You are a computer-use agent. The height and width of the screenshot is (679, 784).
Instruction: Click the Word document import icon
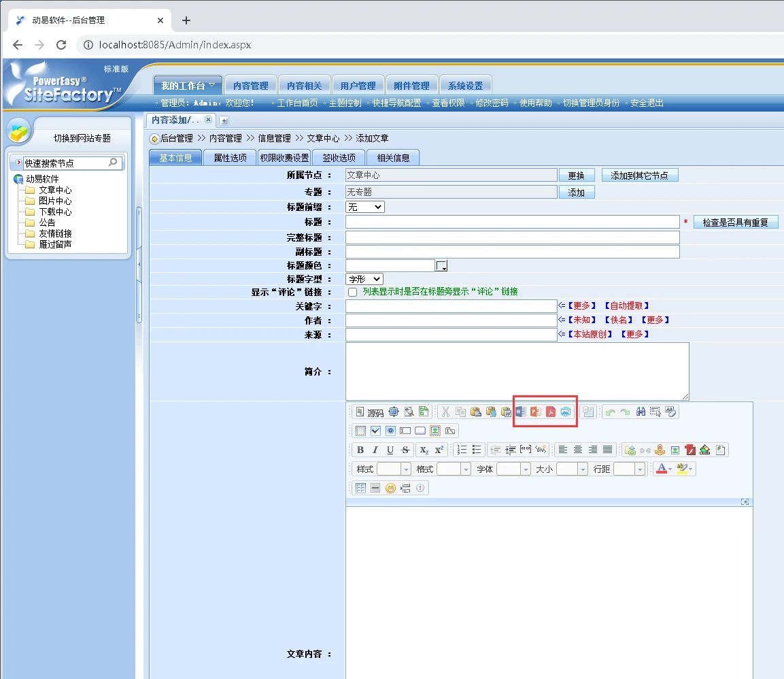[521, 412]
